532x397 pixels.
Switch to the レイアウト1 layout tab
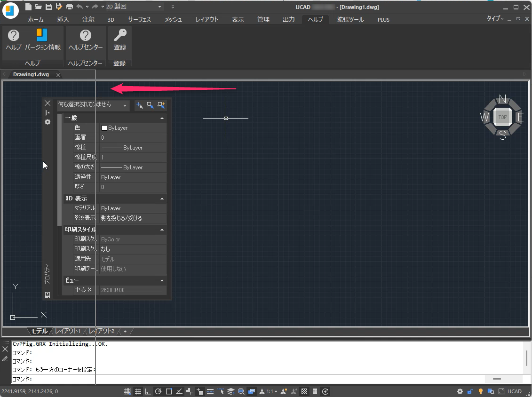click(x=68, y=331)
